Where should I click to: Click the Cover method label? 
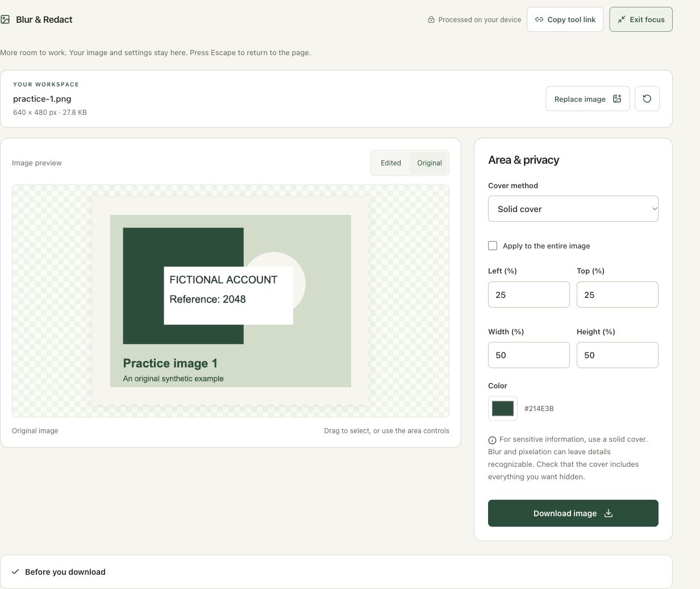point(513,186)
